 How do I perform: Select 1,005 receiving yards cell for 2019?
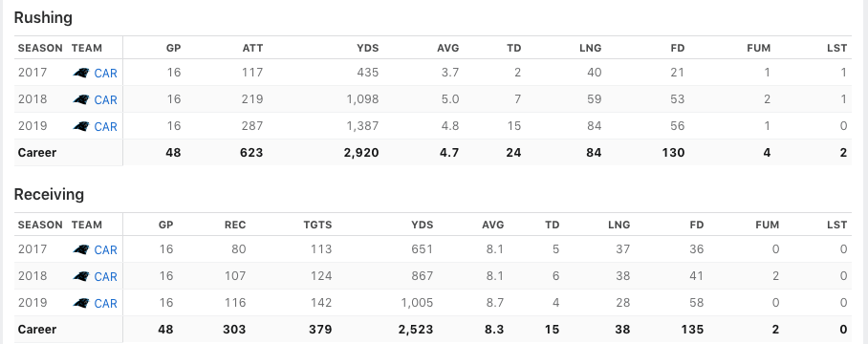pos(417,303)
